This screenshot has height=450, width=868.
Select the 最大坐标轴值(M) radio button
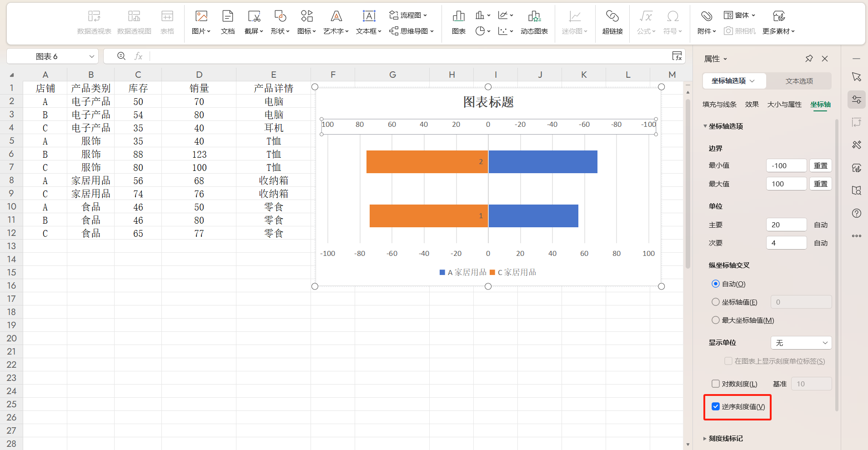coord(716,320)
